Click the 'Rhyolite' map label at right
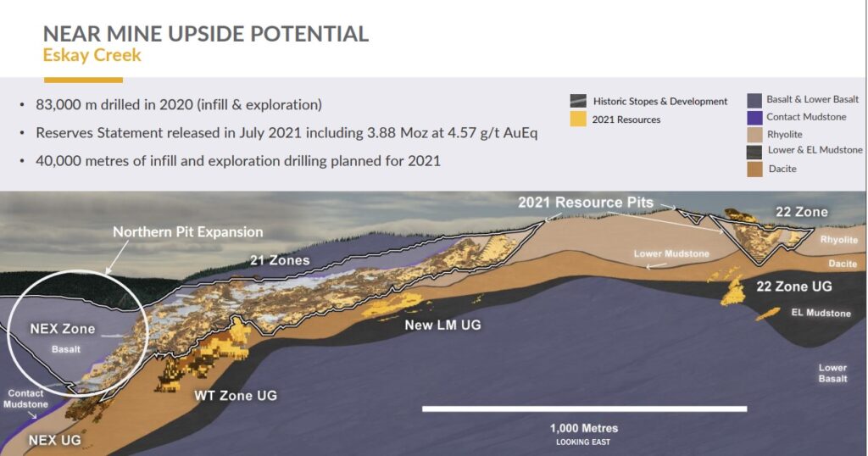Image resolution: width=868 pixels, height=456 pixels. [x=838, y=240]
